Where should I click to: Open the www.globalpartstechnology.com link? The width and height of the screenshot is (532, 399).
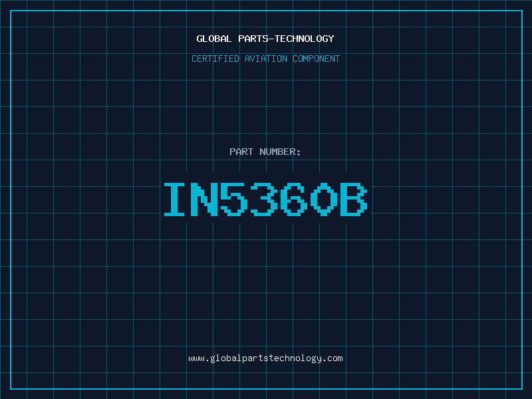click(x=265, y=358)
